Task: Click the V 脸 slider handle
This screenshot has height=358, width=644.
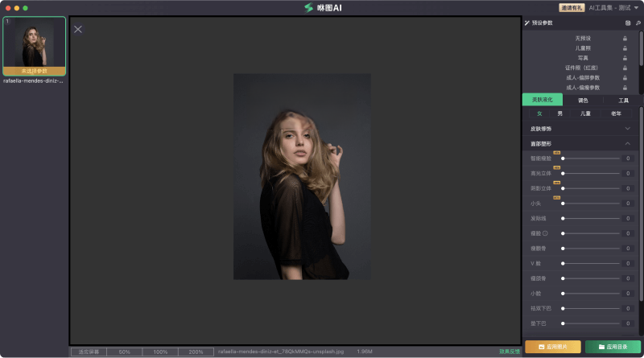Action: click(563, 263)
